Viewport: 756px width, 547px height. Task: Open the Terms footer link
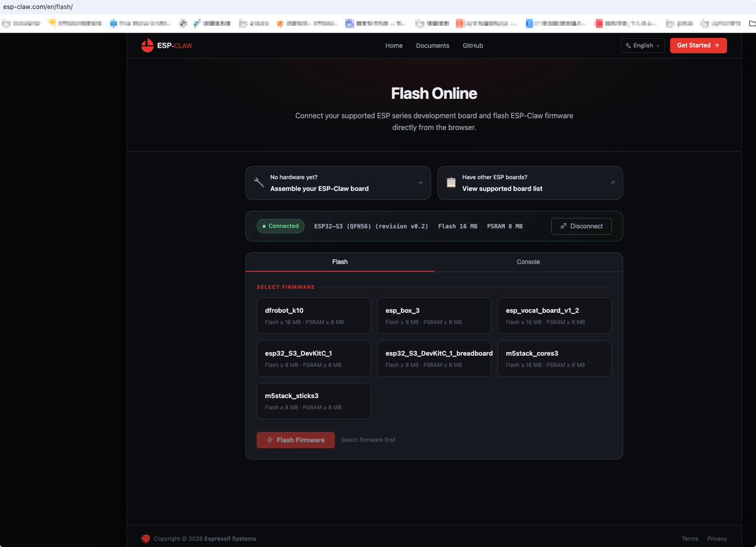click(690, 539)
